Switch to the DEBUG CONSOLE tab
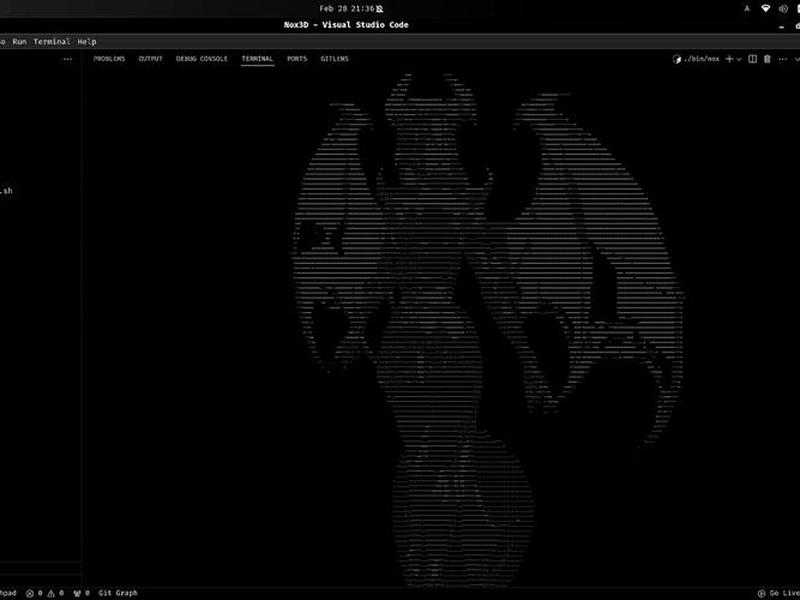Screen dimensions: 800x600 coord(202,59)
